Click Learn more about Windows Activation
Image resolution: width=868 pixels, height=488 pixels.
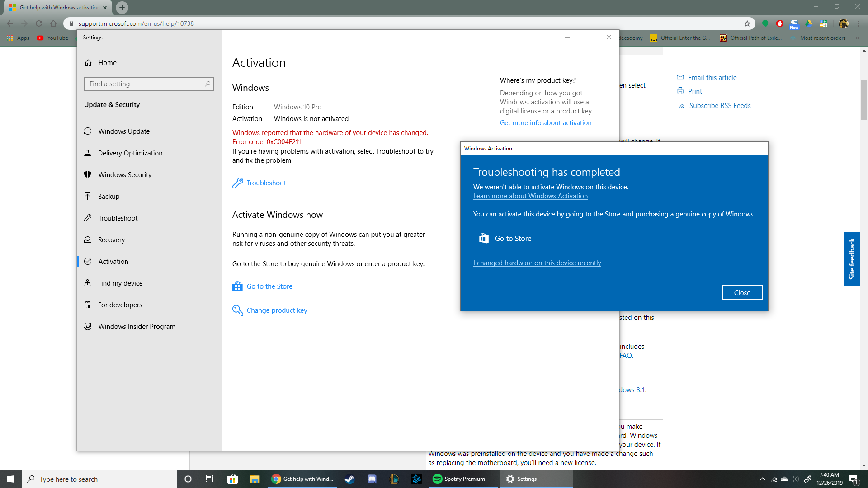[x=530, y=196]
